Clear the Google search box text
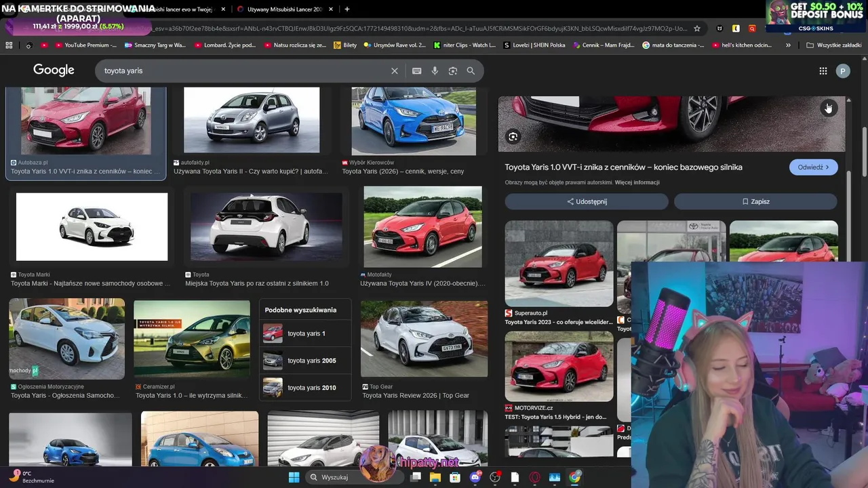 pos(395,70)
